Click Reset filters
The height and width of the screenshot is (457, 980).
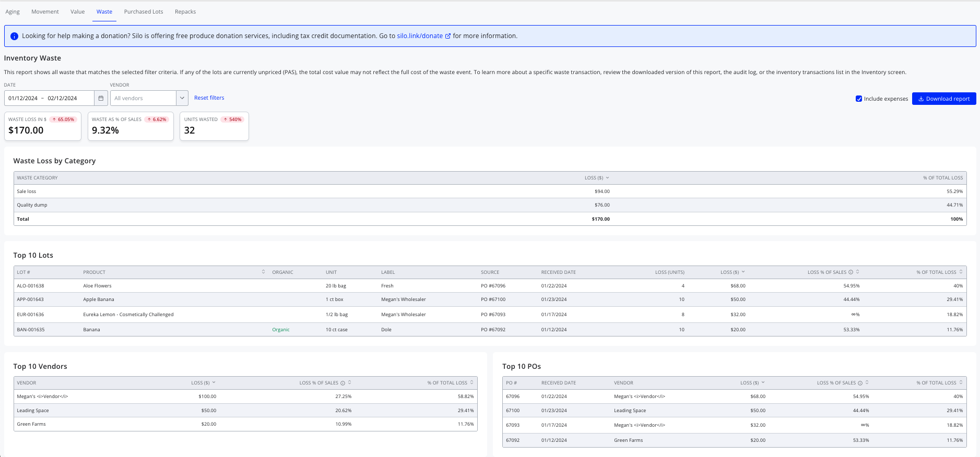click(209, 98)
